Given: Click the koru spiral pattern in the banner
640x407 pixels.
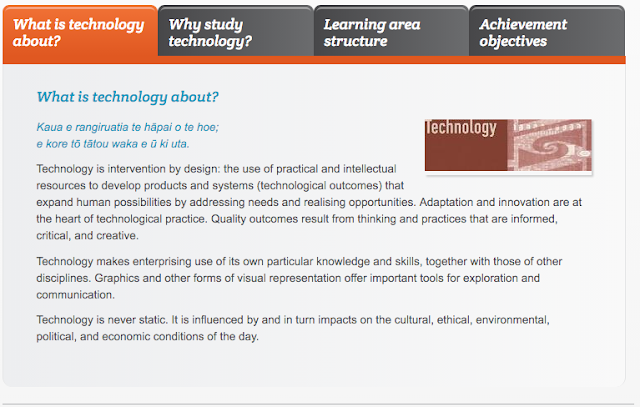Looking at the screenshot, I should 549,147.
